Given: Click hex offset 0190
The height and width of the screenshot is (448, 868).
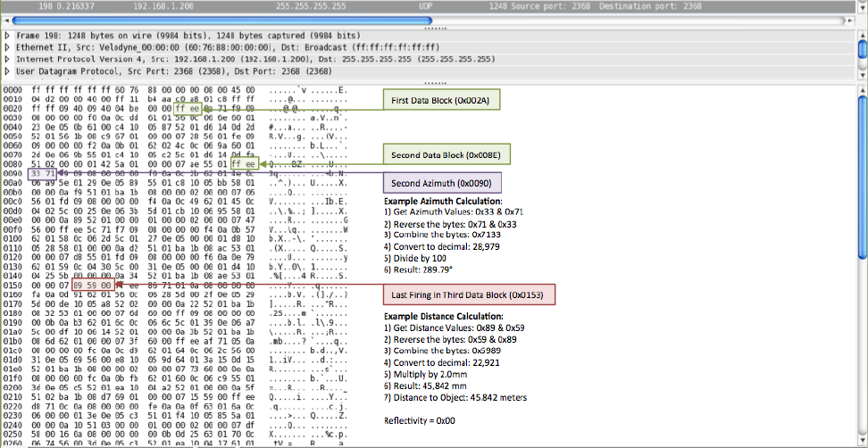Looking at the screenshot, I should [x=12, y=322].
